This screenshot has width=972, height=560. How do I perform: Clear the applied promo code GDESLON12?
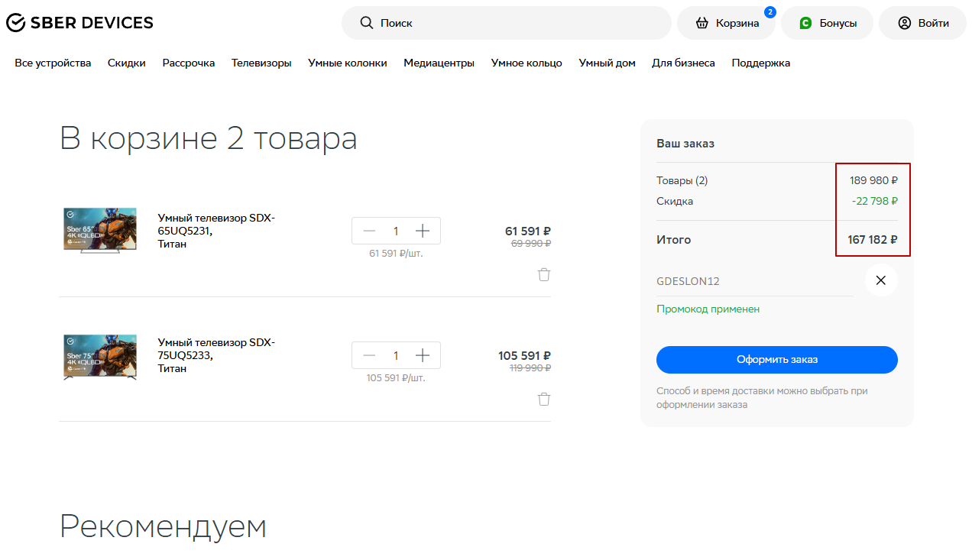click(880, 280)
